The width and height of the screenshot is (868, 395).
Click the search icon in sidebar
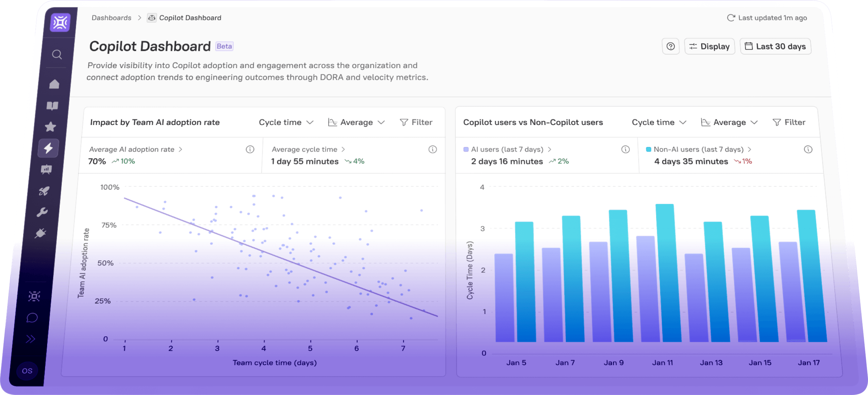[57, 55]
